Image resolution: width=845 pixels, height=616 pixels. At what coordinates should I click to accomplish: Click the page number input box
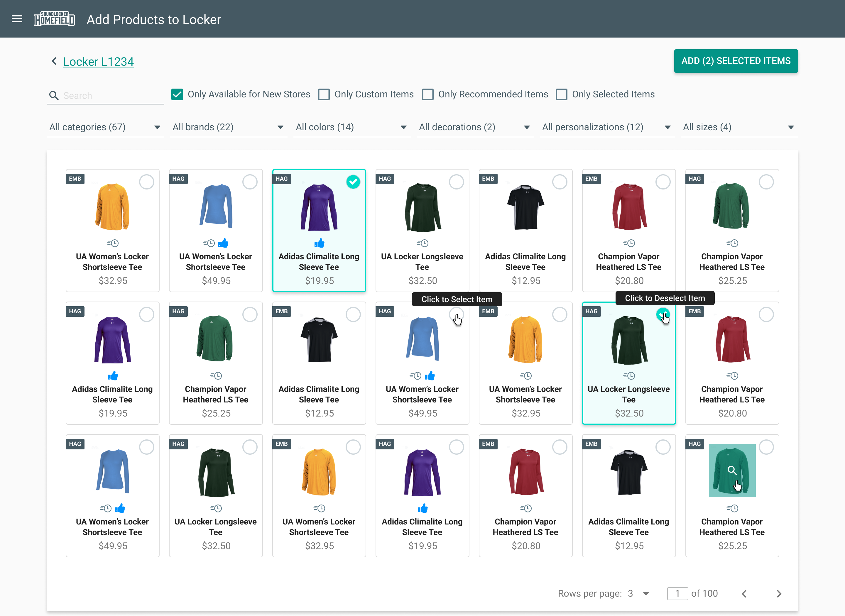pos(677,594)
